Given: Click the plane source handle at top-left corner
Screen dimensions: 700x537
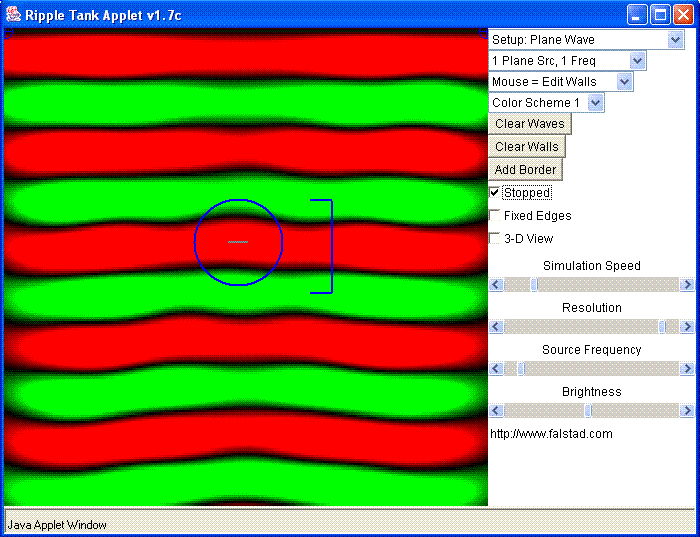Looking at the screenshot, I should coord(8,33).
